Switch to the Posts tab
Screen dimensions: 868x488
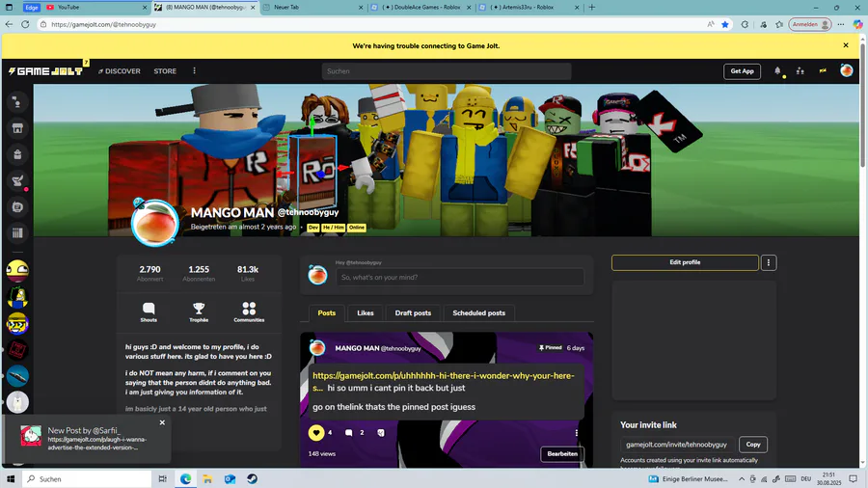click(x=327, y=312)
